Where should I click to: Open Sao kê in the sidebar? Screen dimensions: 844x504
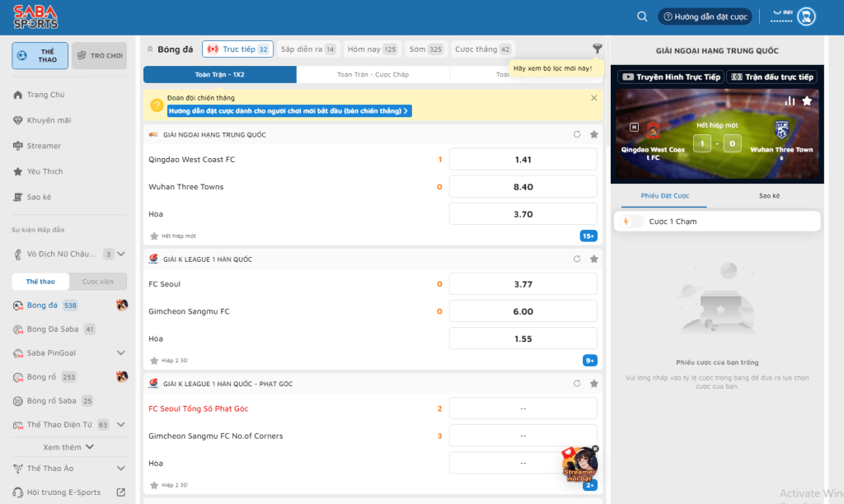[39, 197]
